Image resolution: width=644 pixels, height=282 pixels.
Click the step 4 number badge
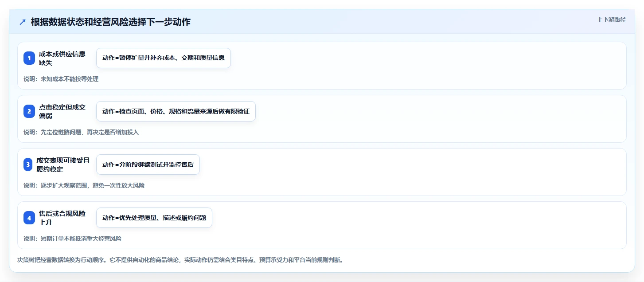click(x=29, y=218)
